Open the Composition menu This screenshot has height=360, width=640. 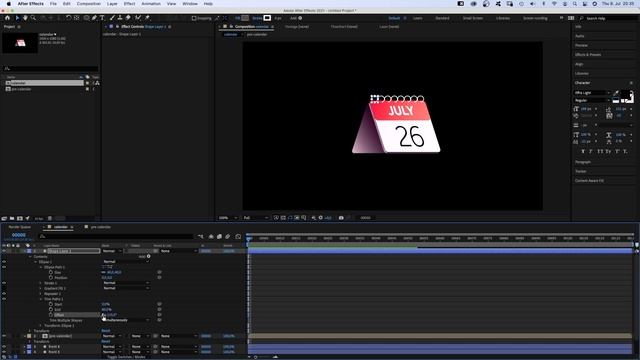(89, 4)
